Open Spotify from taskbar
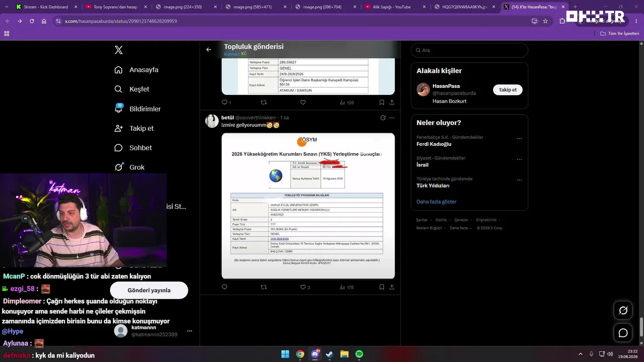This screenshot has height=362, width=644. click(359, 354)
